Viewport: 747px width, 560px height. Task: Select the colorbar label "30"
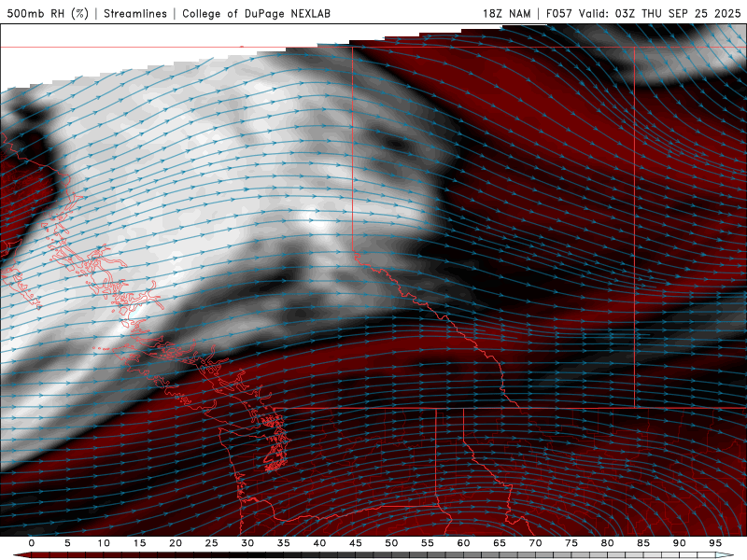[247, 543]
